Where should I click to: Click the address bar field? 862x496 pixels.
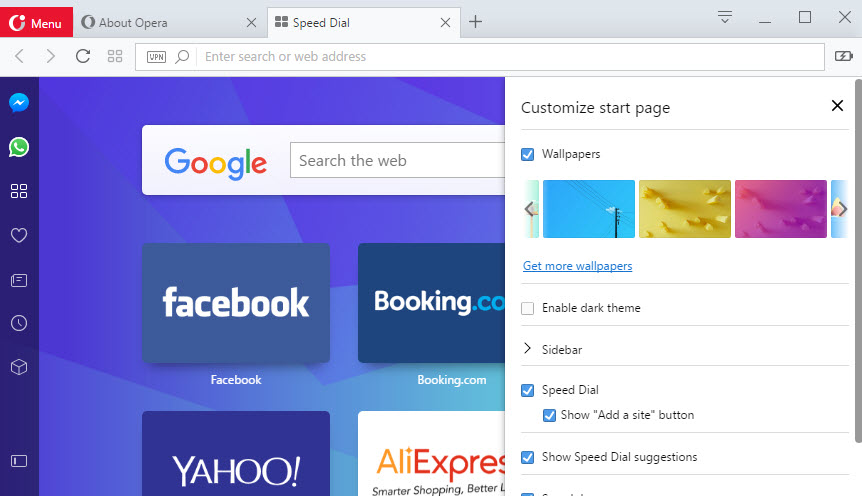point(480,57)
